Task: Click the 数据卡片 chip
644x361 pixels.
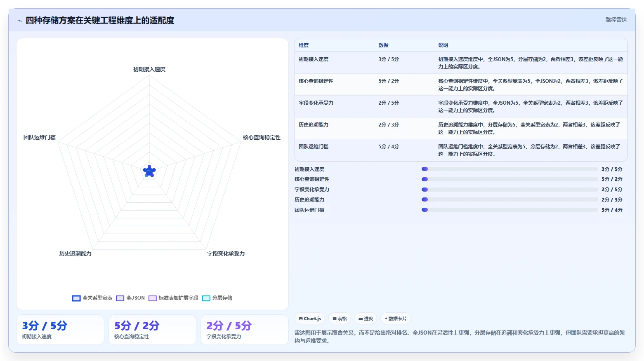Action: click(x=395, y=319)
